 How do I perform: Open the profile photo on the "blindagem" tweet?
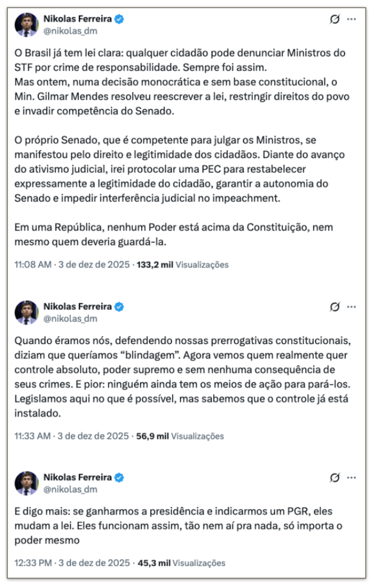(27, 313)
